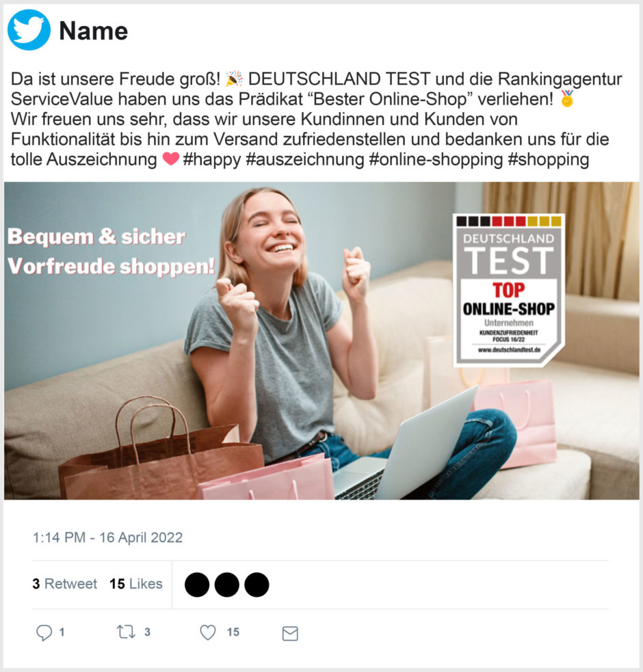Viewport: 643px width, 672px height.
Task: Click the retweet arrows icon
Action: pos(126,632)
